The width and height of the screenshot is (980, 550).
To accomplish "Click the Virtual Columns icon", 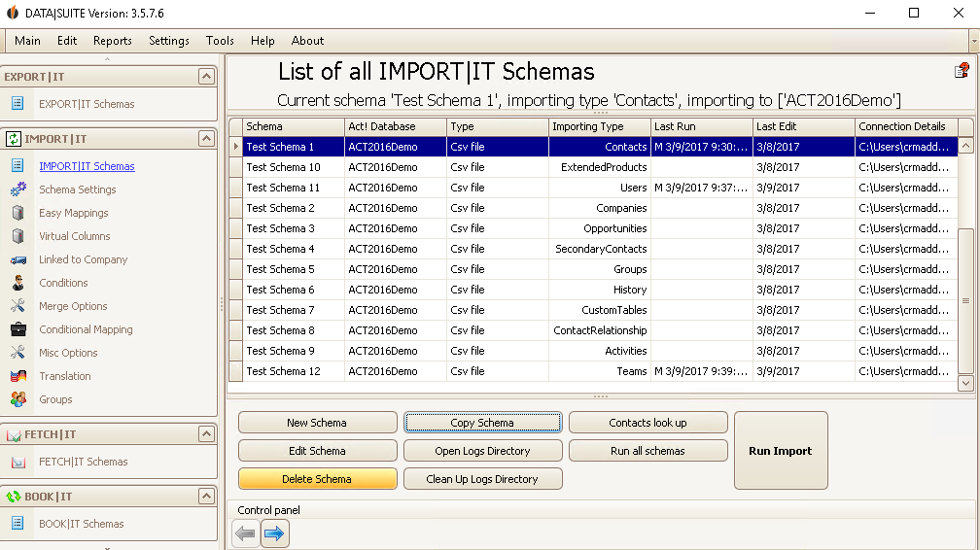I will 18,235.
